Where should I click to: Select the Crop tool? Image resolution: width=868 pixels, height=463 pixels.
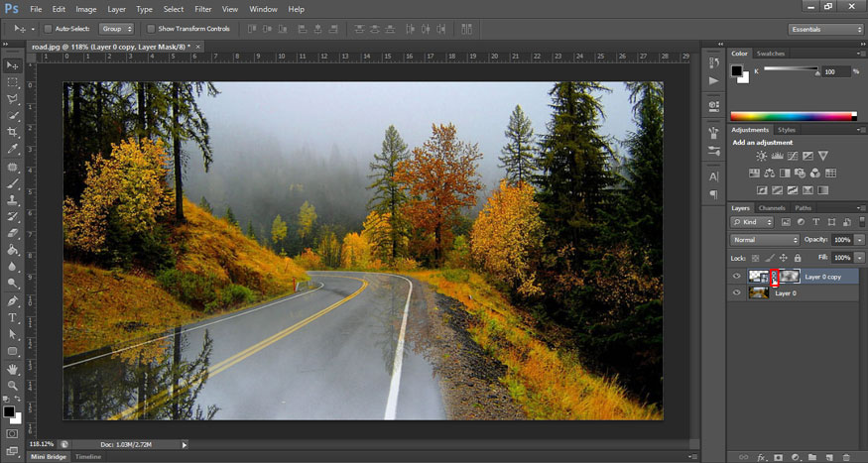13,133
